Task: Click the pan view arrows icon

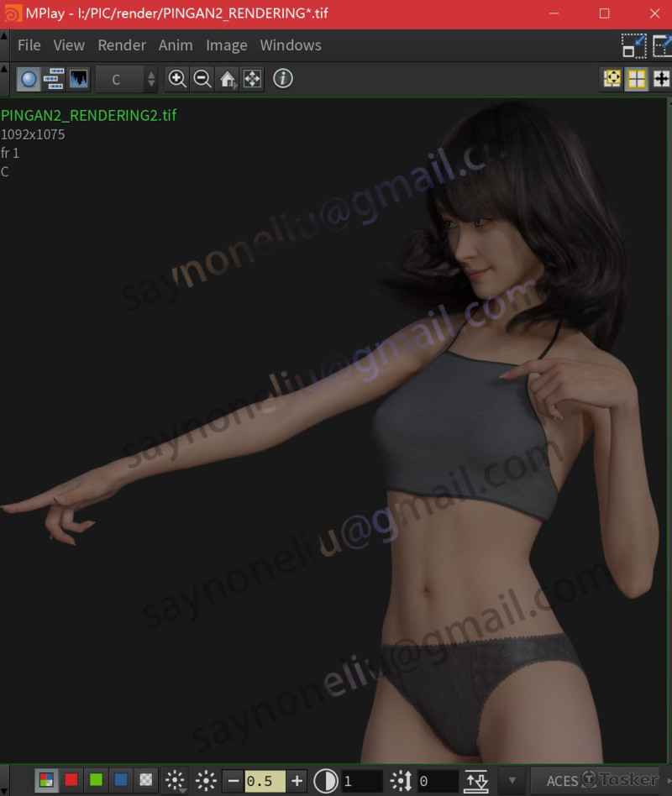Action: pos(252,79)
